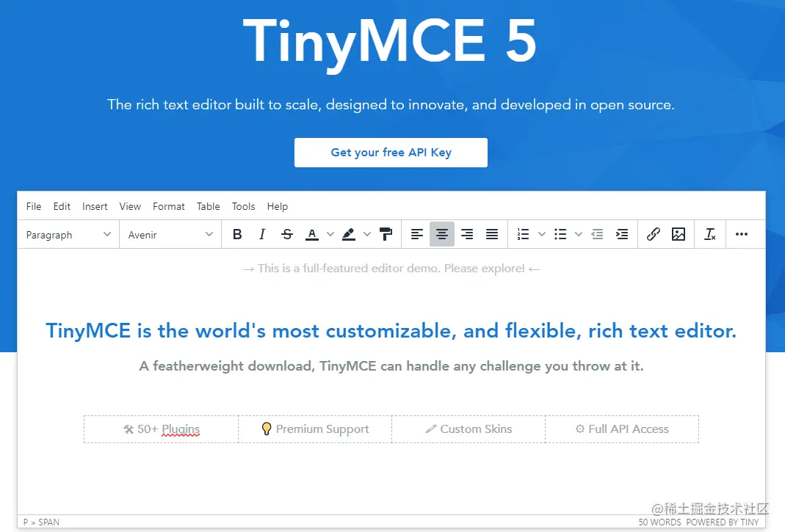The height and width of the screenshot is (532, 785).
Task: Open the Format menu
Action: coord(169,206)
